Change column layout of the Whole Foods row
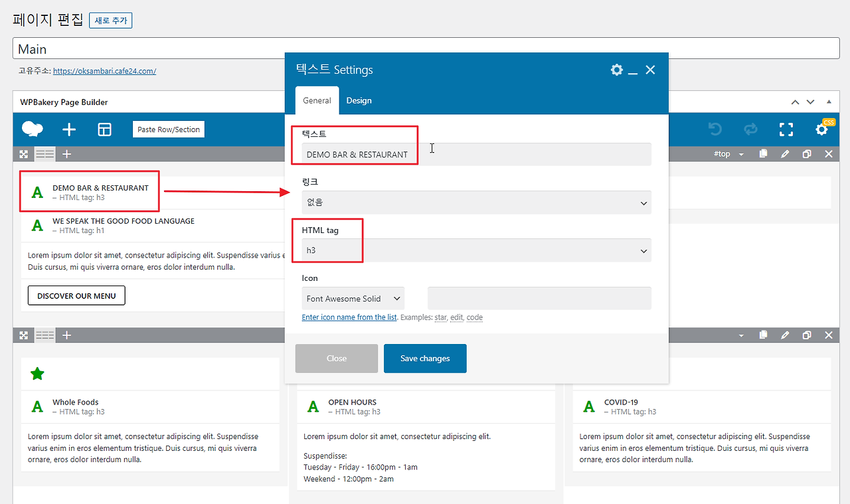This screenshot has height=504, width=850. (x=45, y=335)
